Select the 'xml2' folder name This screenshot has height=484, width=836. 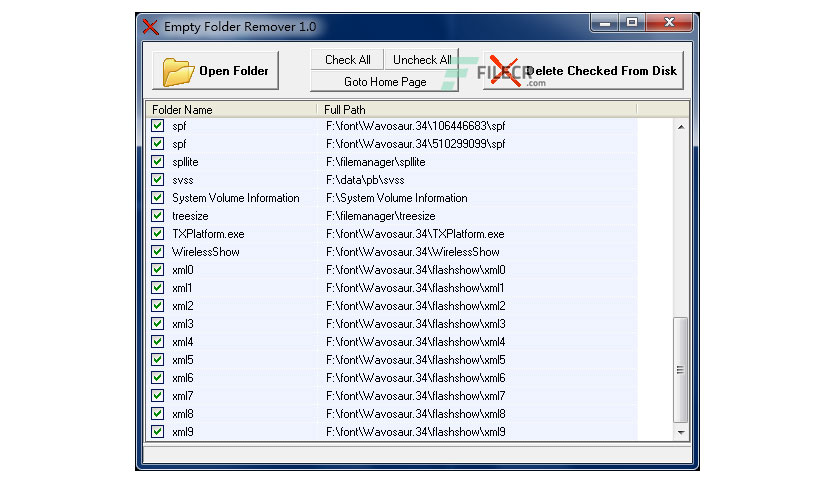[182, 306]
